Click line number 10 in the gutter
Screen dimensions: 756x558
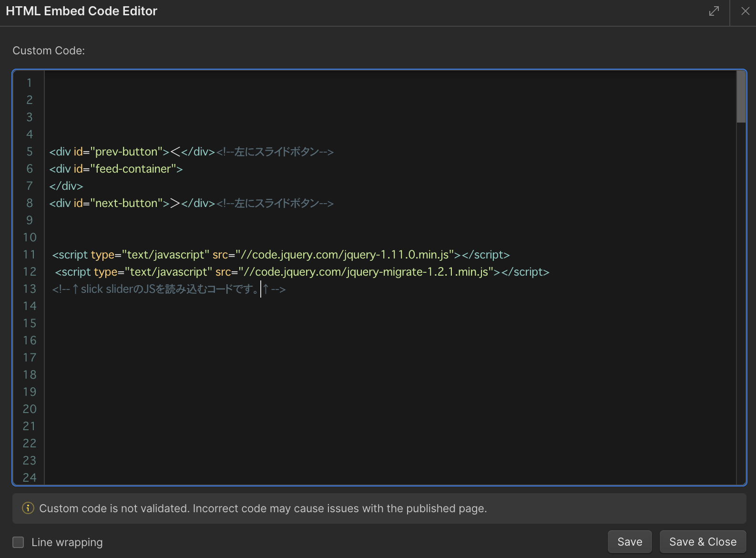click(x=30, y=238)
